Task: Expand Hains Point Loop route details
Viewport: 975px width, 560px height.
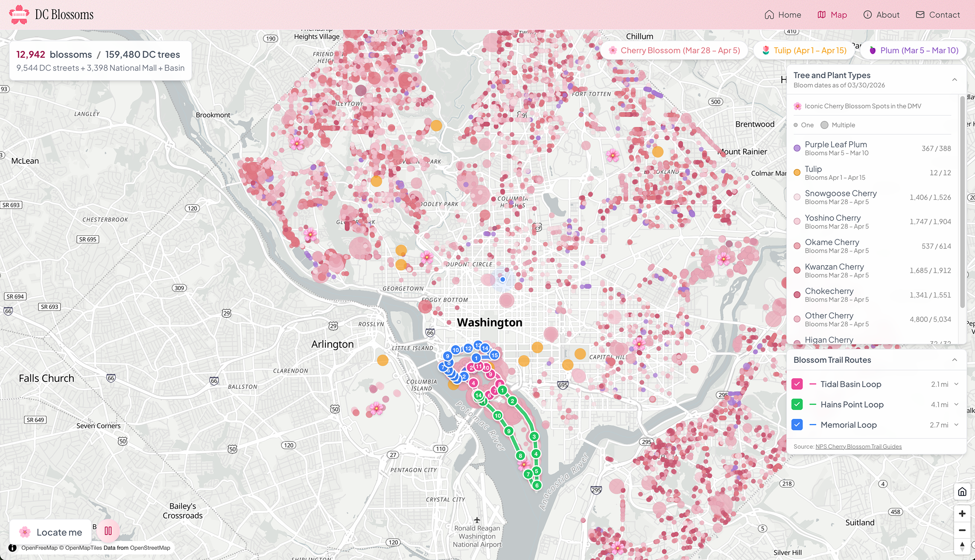Action: [956, 404]
